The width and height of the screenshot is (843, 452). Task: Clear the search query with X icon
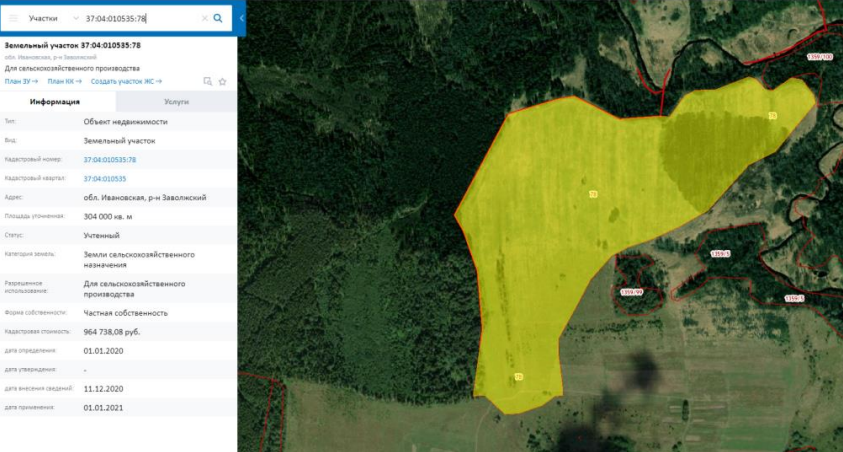pyautogui.click(x=204, y=18)
